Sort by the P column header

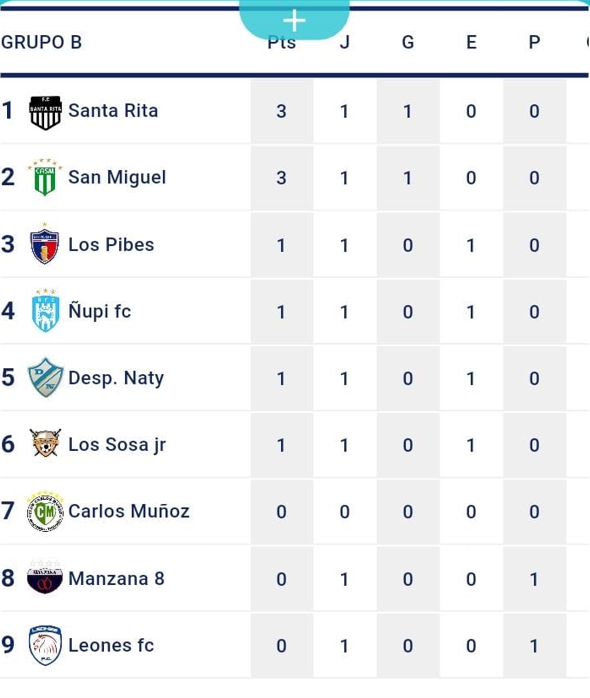coord(534,42)
